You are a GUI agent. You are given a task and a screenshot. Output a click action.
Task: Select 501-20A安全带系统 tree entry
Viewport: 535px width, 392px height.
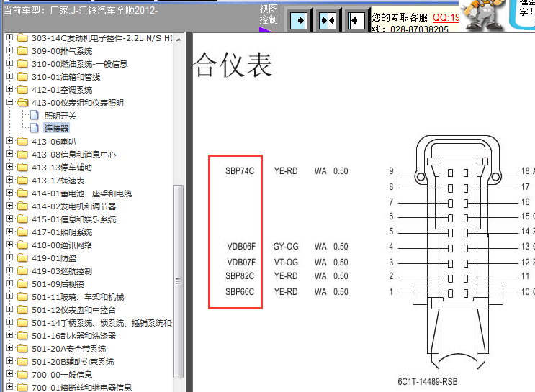(x=69, y=349)
